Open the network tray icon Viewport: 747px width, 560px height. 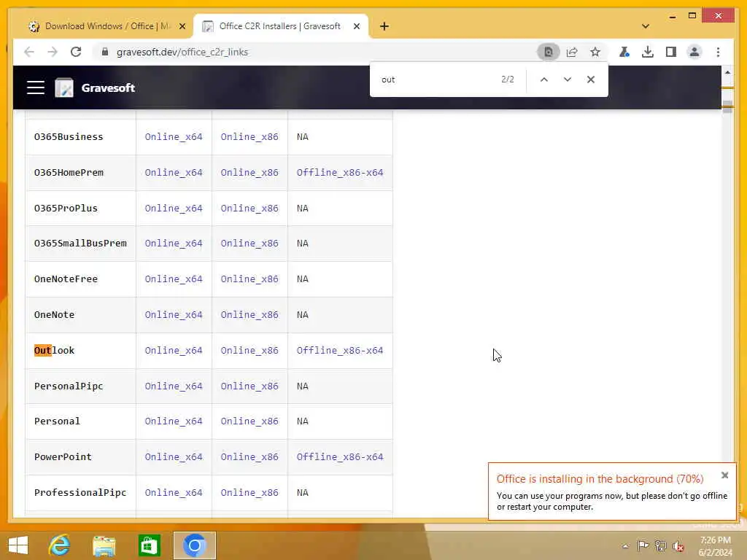660,545
